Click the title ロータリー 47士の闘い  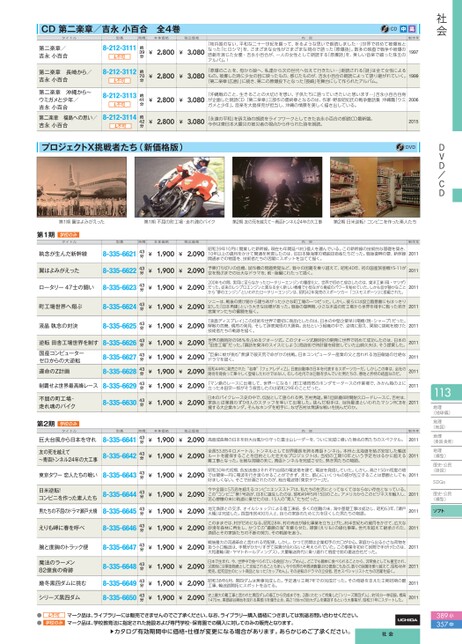[x=67, y=288]
